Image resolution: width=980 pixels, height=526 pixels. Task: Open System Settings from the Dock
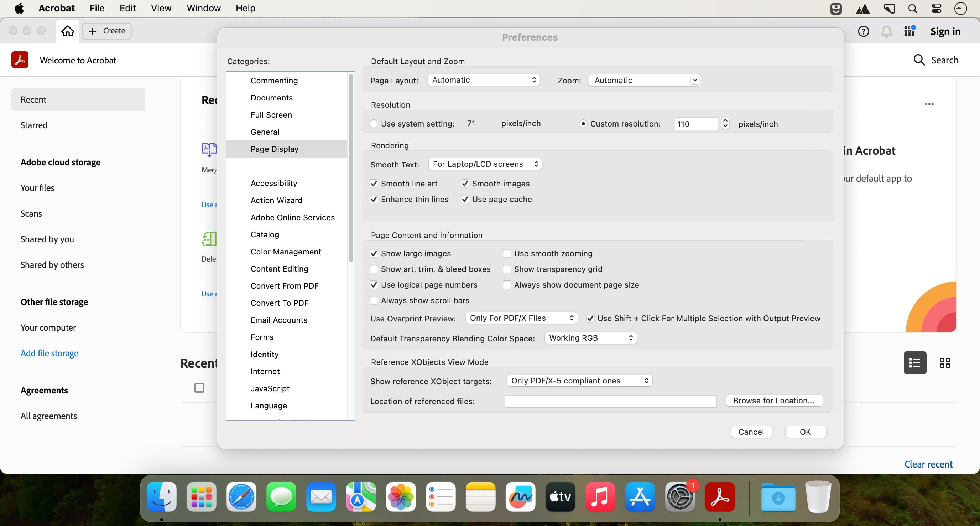click(x=680, y=497)
